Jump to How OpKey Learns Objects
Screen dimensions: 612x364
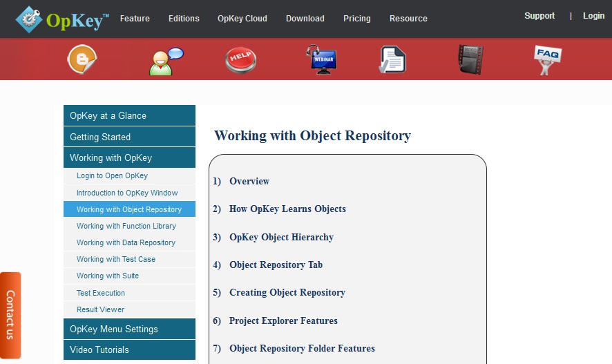click(x=287, y=209)
